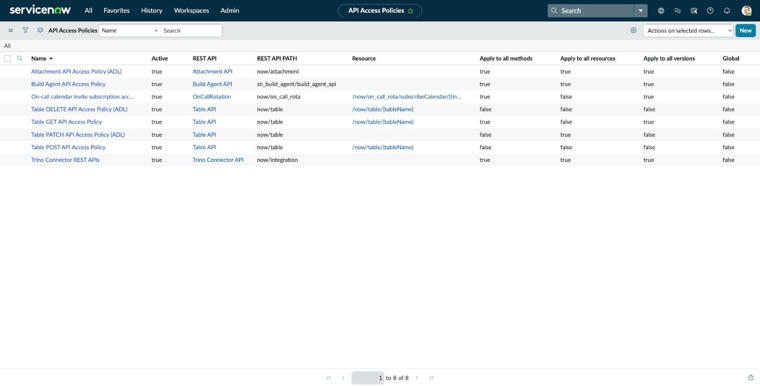Screen dimensions: 760x387
Task: Sort by the REST API column header
Action: pyautogui.click(x=205, y=59)
